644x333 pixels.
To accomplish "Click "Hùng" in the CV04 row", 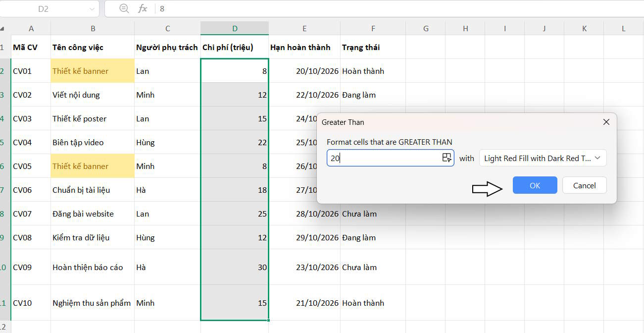I will (x=168, y=142).
